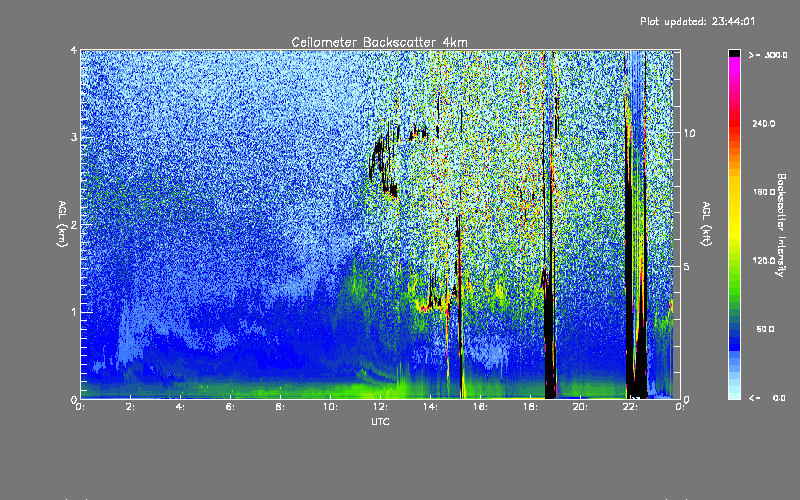
Task: Click the "<= 0.0" colorbar value
Action: click(x=767, y=398)
